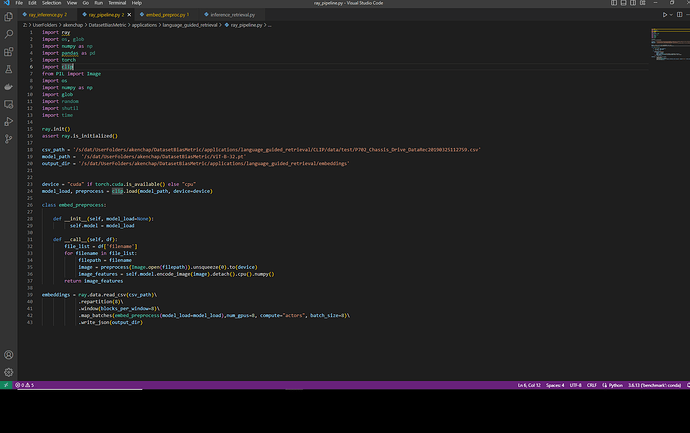The image size is (690, 433).
Task: Open the Go menu
Action: tap(85, 3)
